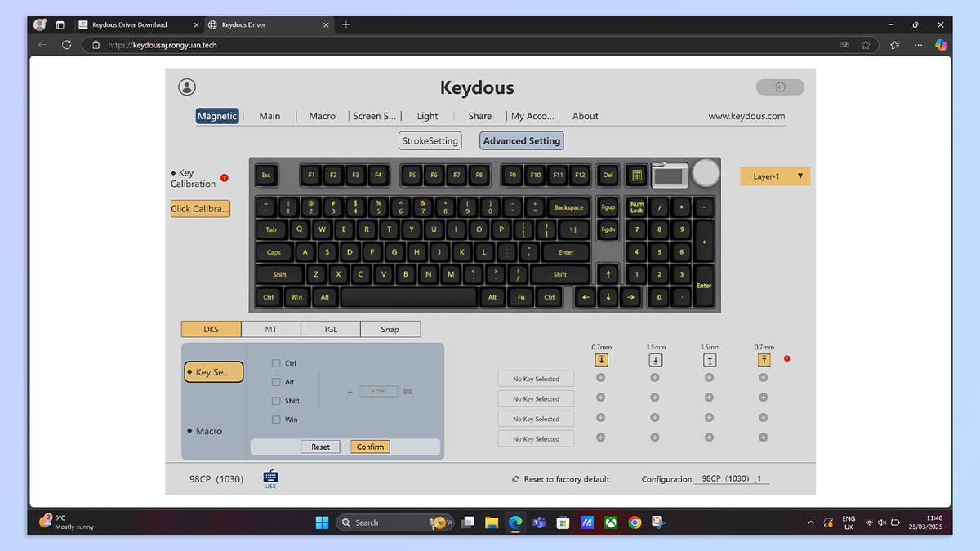This screenshot has height=551, width=980.
Task: Click the 0.7mm press-down trigger arrow icon
Action: point(601,359)
